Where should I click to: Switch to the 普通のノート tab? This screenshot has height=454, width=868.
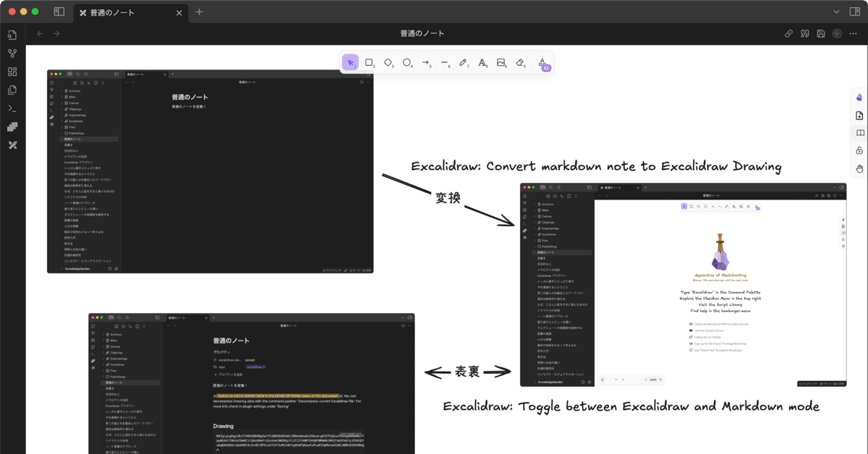click(129, 12)
